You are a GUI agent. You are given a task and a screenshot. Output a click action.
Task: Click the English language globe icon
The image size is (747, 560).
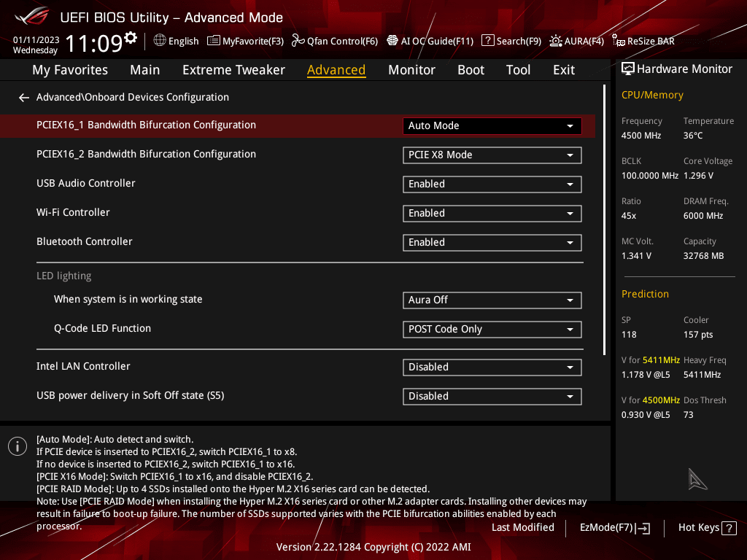(160, 41)
